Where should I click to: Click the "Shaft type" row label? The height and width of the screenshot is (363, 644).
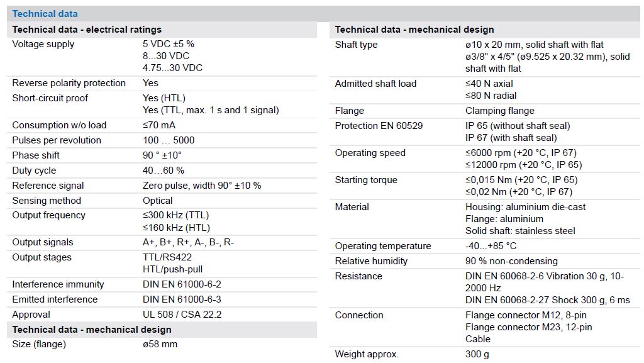(357, 45)
